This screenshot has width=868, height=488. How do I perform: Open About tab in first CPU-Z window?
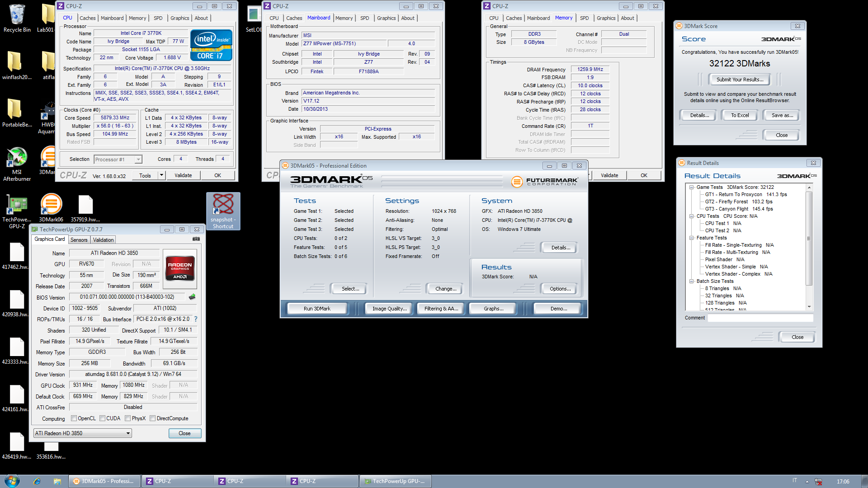point(201,18)
